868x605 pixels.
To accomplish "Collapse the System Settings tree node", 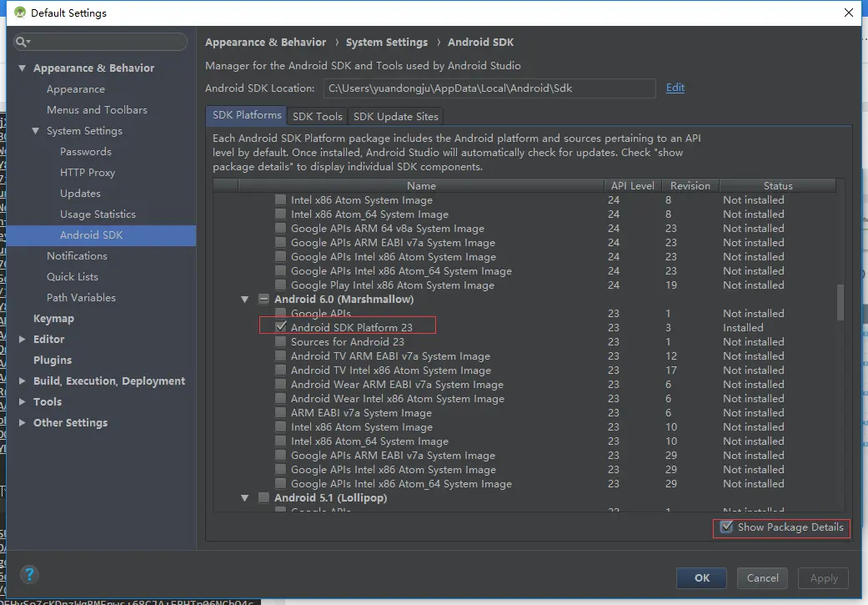I will click(35, 131).
